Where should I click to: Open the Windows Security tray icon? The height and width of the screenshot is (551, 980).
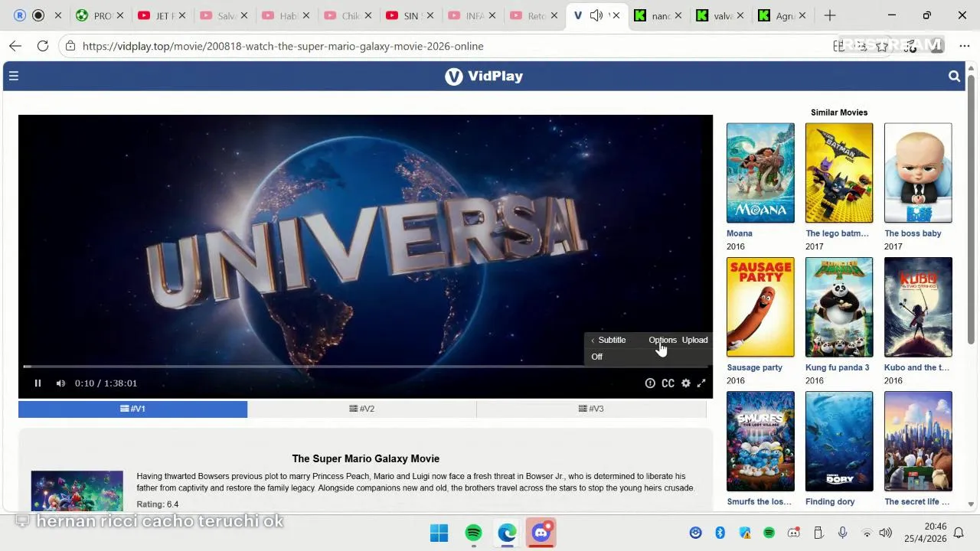point(744,533)
